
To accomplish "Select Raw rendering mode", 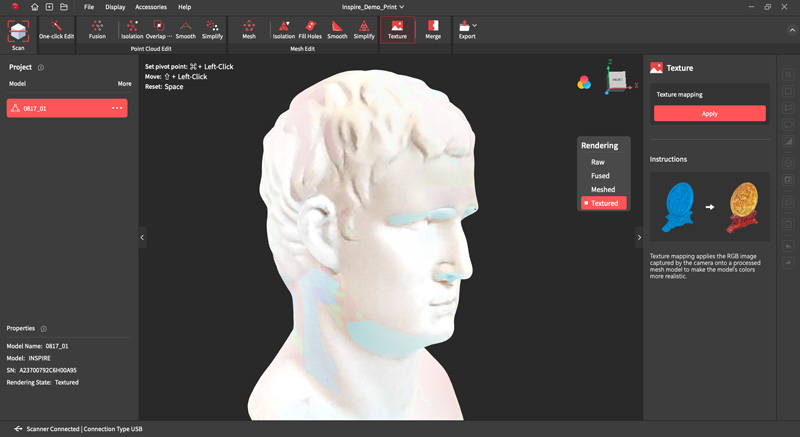I will (597, 162).
